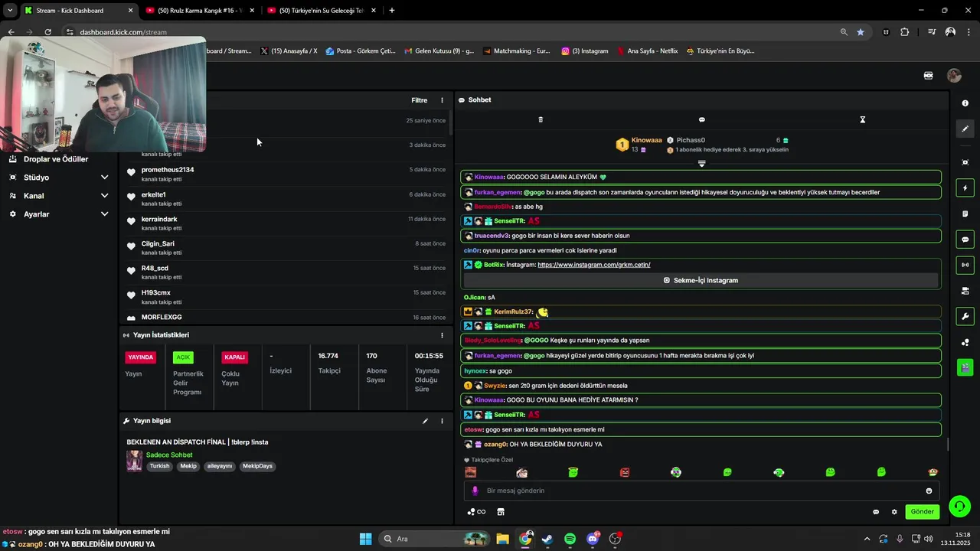Toggle the chat panel speech bubble icon
This screenshot has width=980, height=551.
pyautogui.click(x=965, y=240)
